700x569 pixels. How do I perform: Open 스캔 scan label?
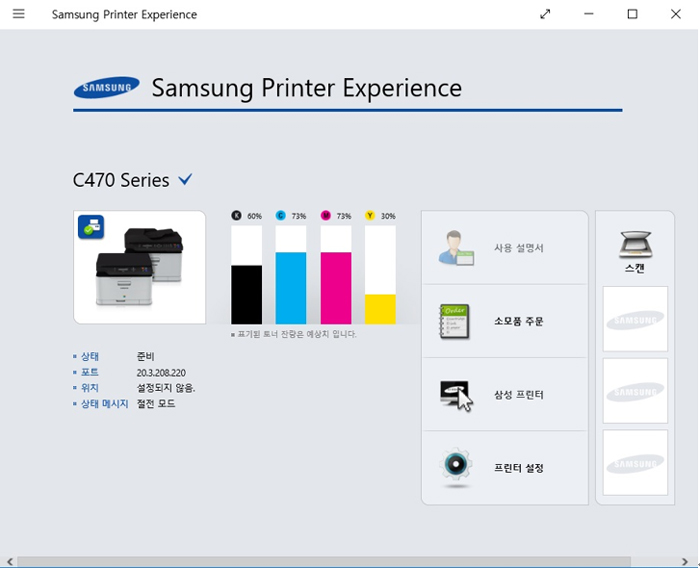[x=635, y=268]
